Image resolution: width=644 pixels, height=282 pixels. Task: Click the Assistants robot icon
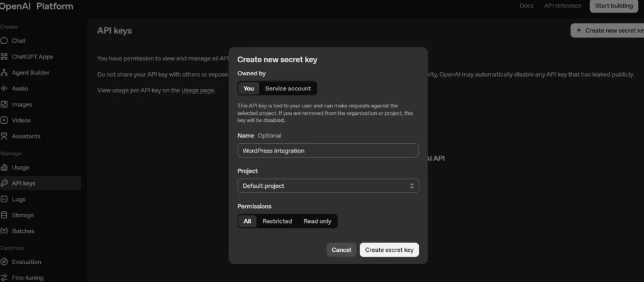4,136
